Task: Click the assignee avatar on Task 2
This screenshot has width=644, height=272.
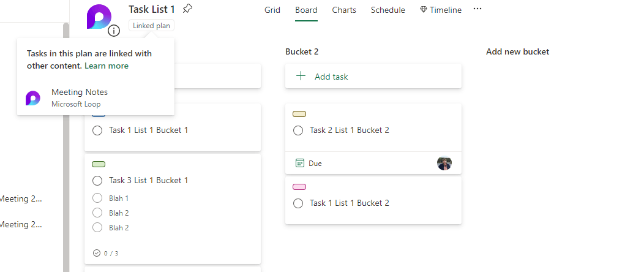Action: click(444, 164)
